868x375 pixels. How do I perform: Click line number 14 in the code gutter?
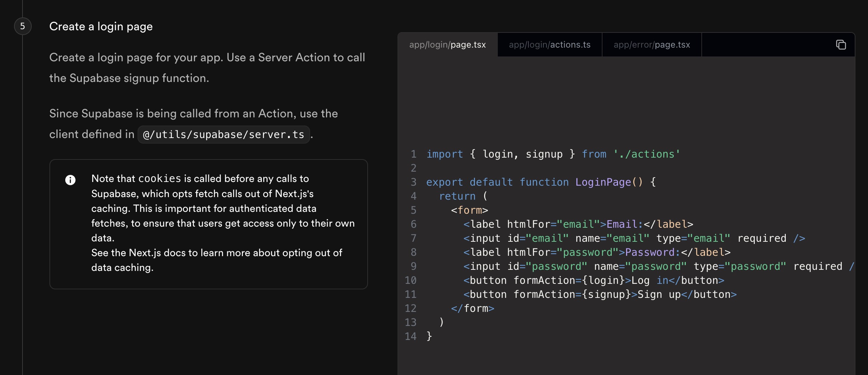click(410, 336)
